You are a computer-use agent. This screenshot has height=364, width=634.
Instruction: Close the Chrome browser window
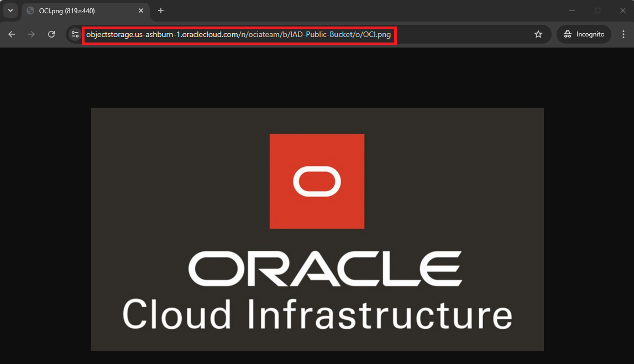(623, 10)
